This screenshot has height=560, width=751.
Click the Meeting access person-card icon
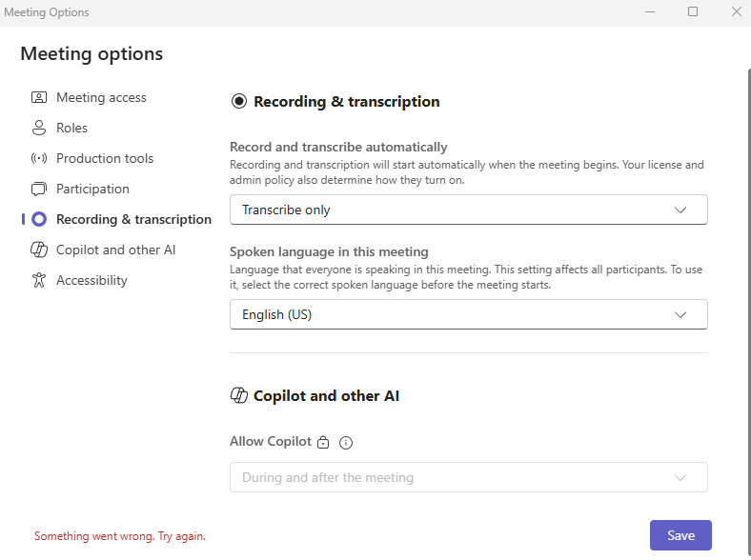coord(39,98)
